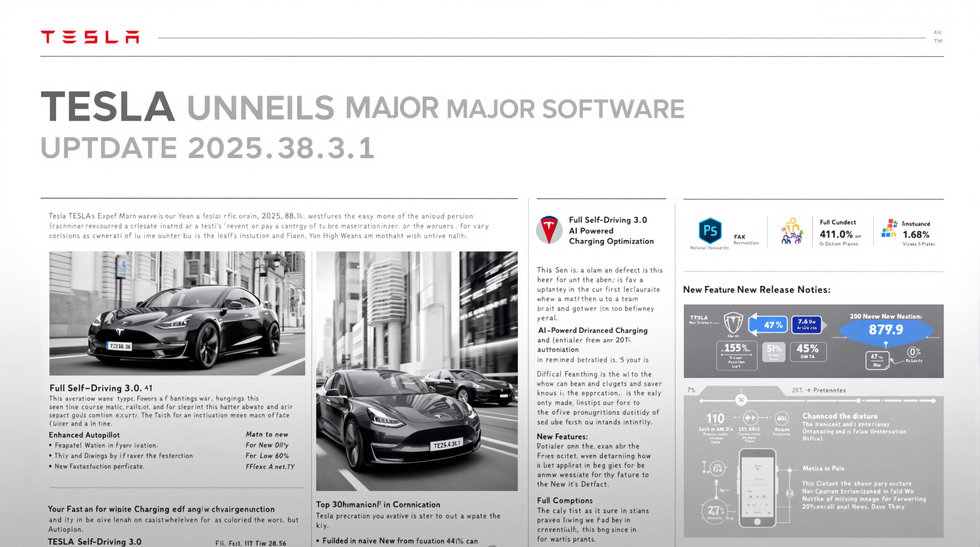Click the circled K marker on timeline
Image resolution: width=980 pixels, height=547 pixels.
[741, 400]
